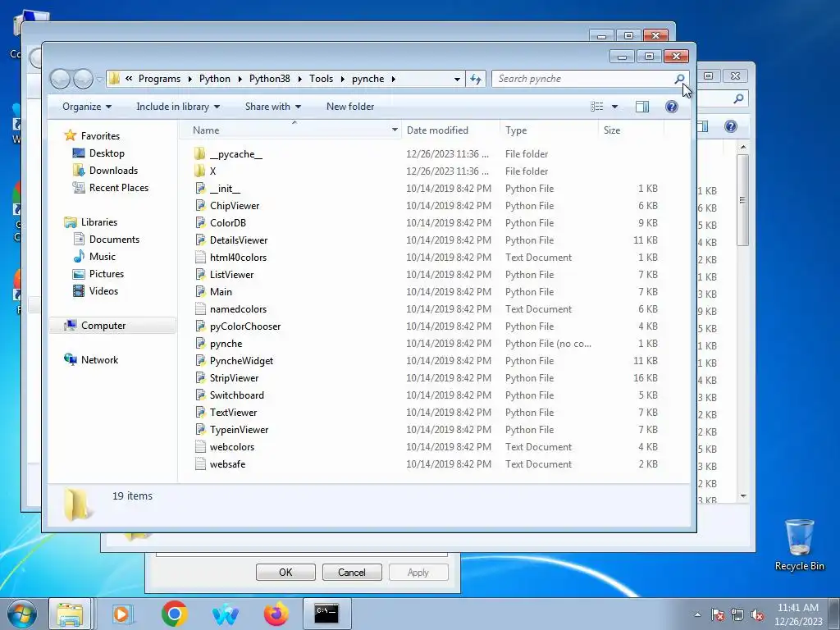
Task: Click inside the Search pynche field
Action: pyautogui.click(x=584, y=79)
